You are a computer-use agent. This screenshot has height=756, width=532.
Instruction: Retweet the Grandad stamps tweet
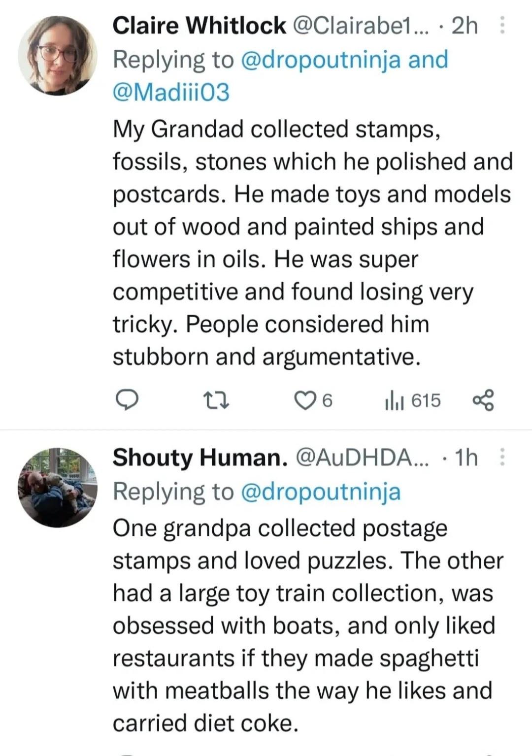(217, 400)
